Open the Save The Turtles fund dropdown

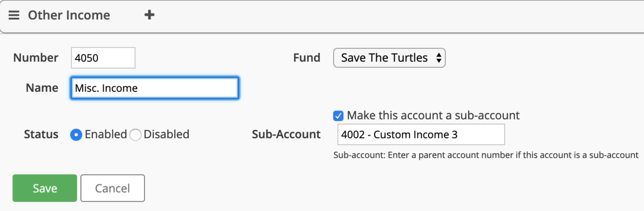coord(389,58)
